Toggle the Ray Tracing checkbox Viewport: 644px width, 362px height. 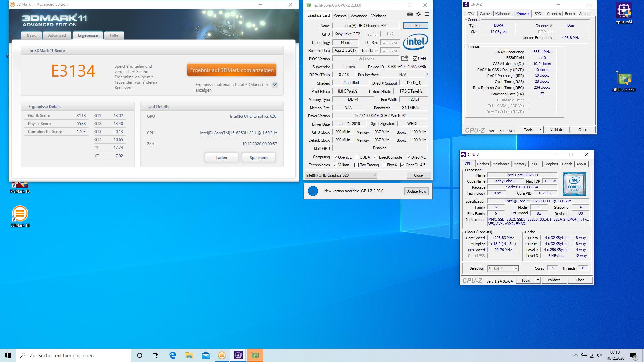356,165
